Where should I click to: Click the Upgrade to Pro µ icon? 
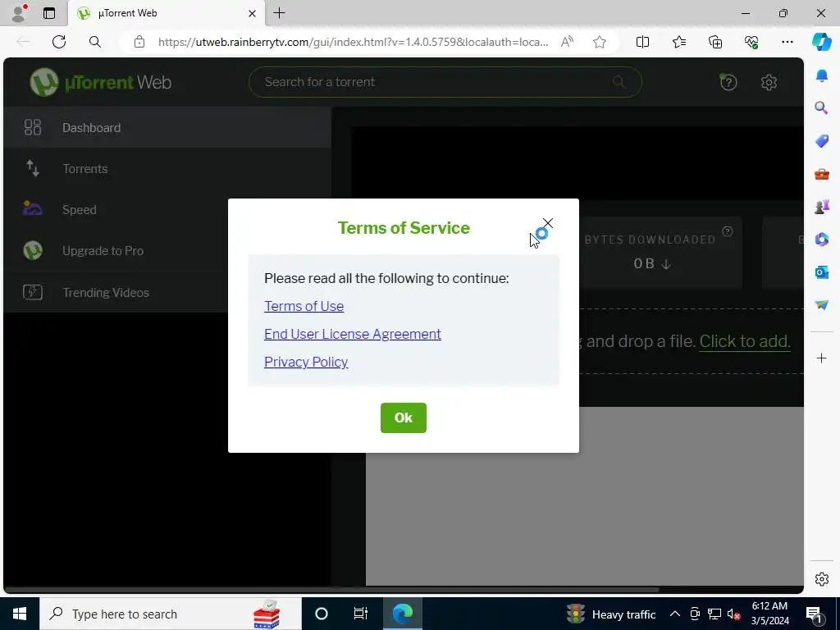pyautogui.click(x=33, y=250)
